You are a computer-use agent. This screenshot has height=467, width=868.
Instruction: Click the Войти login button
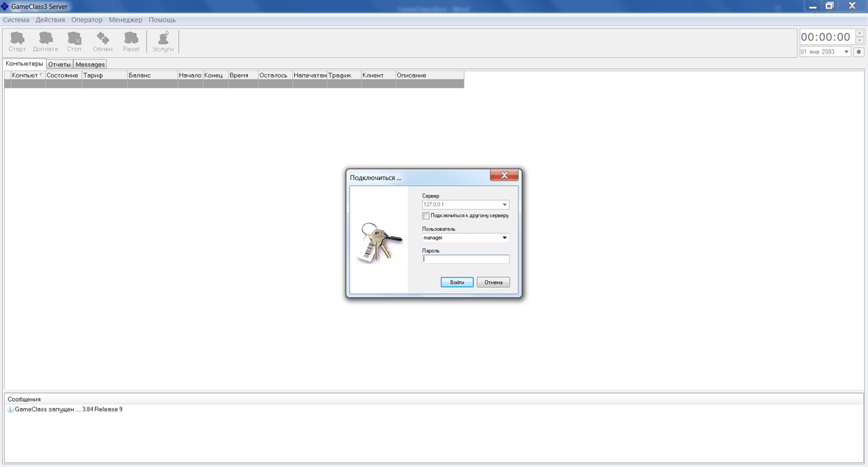(457, 282)
